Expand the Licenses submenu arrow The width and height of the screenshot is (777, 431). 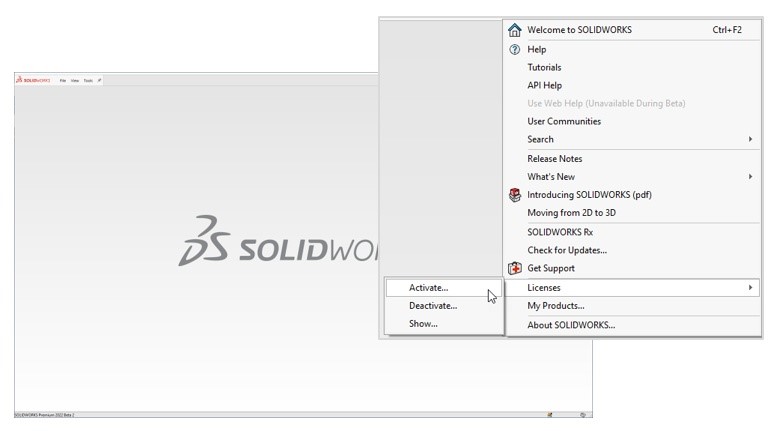click(750, 287)
